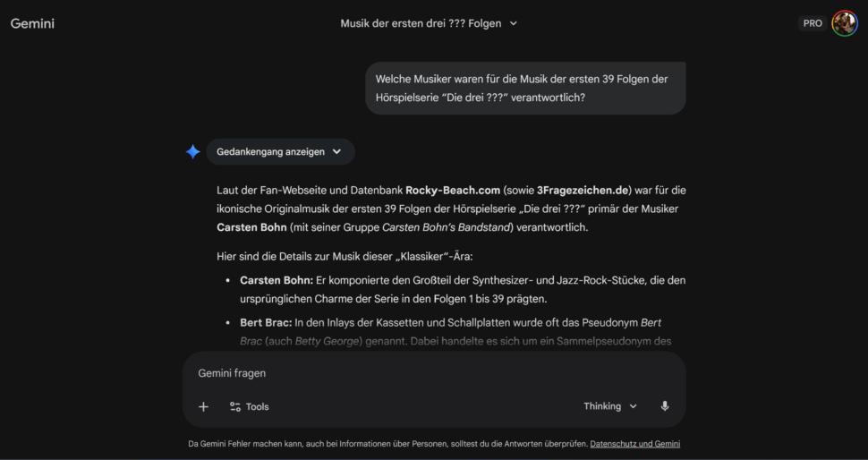Activate the microphone for voice input

pos(664,406)
